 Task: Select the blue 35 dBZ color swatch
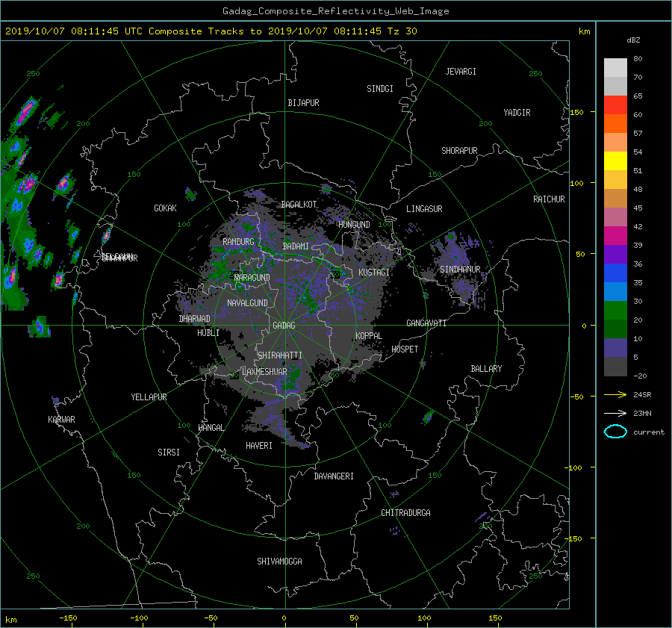[x=615, y=273]
